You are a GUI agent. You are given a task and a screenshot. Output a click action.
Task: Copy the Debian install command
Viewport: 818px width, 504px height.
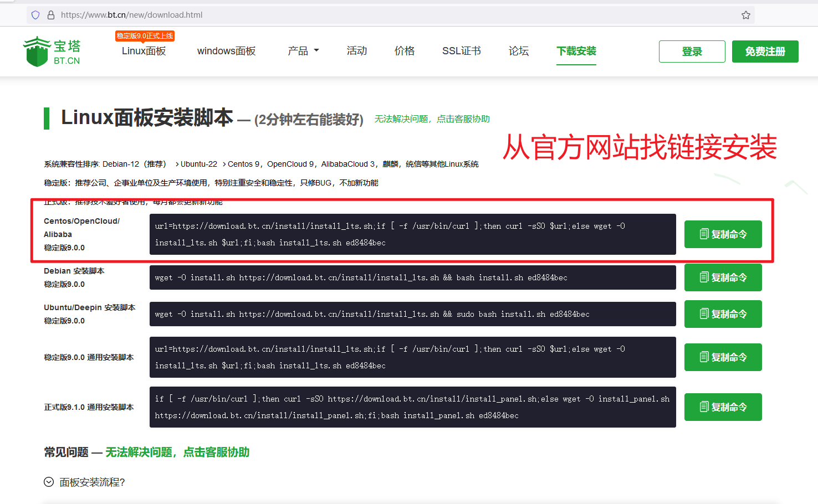[x=723, y=277]
